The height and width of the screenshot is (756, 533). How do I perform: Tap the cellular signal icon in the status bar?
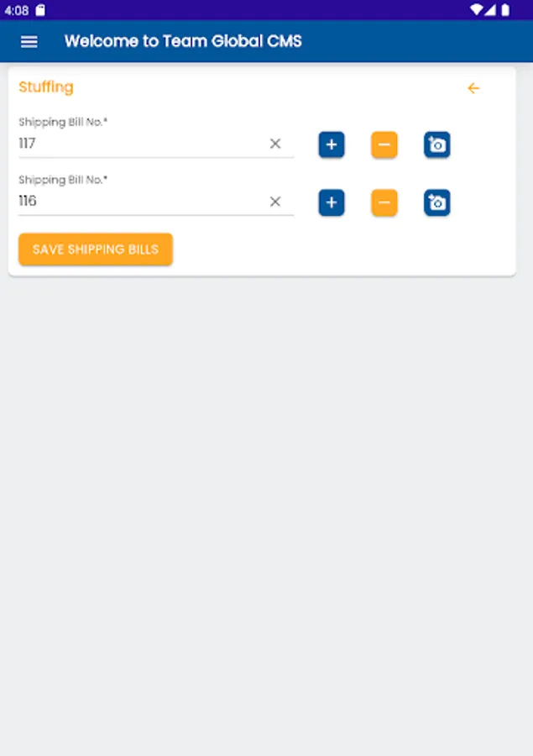(x=491, y=10)
